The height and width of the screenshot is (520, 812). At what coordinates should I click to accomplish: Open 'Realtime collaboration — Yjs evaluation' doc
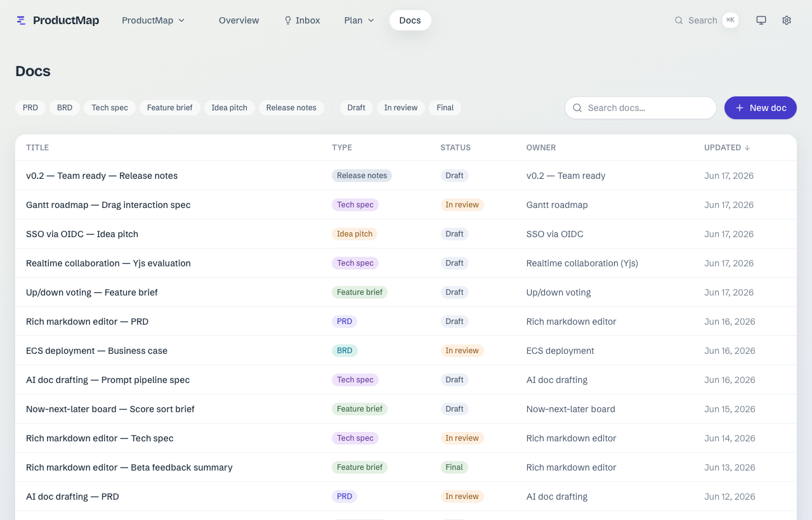(x=108, y=263)
